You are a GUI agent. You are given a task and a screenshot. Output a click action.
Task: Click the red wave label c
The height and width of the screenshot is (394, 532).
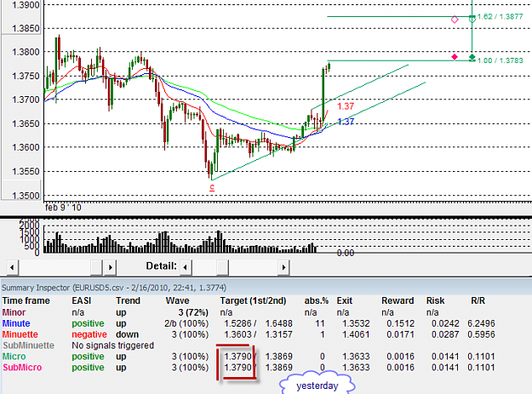click(x=212, y=187)
